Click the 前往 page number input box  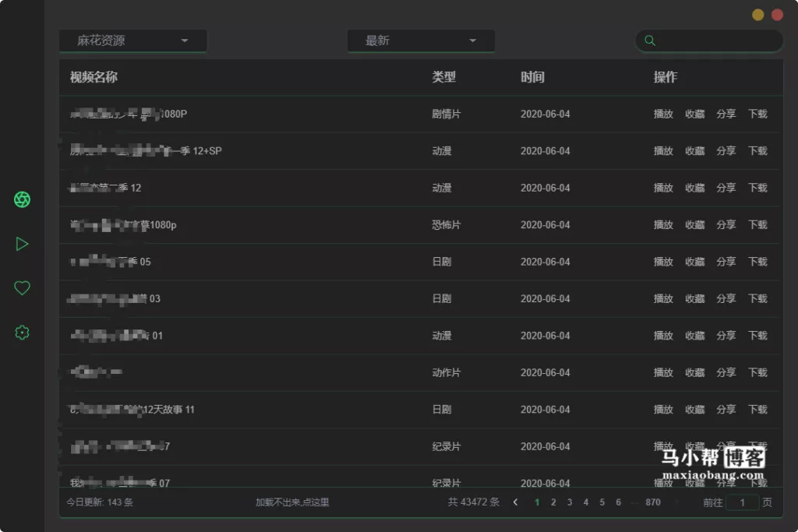tap(743, 502)
